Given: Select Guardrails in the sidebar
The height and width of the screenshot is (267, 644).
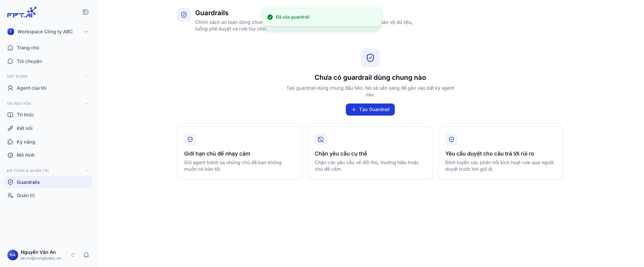Looking at the screenshot, I should pyautogui.click(x=48, y=182).
